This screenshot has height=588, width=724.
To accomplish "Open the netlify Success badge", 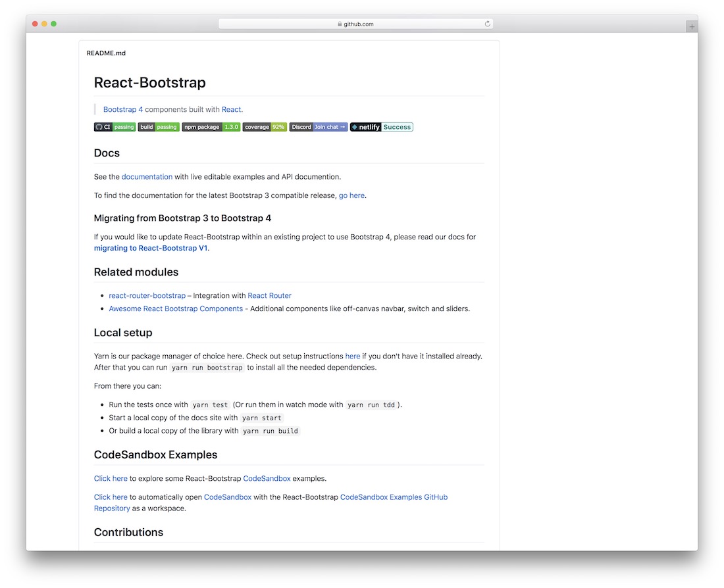I will pyautogui.click(x=382, y=126).
